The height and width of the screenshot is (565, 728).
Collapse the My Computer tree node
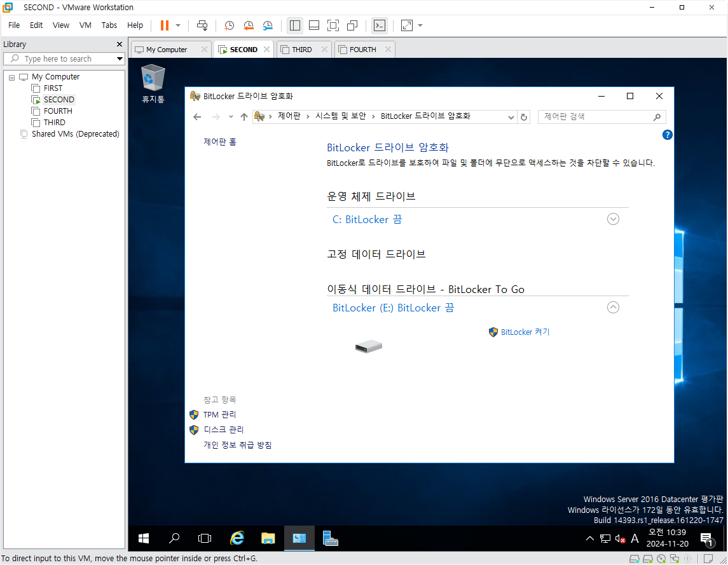(11, 78)
